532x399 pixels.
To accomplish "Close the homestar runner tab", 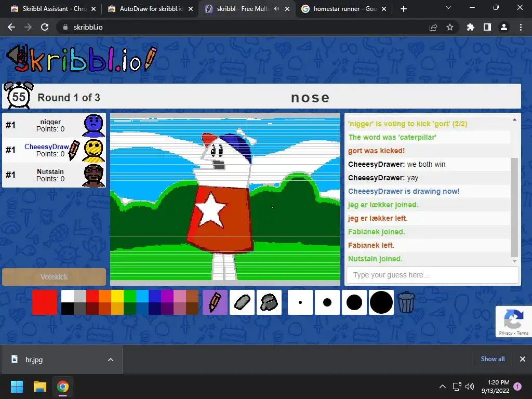I will click(x=384, y=9).
